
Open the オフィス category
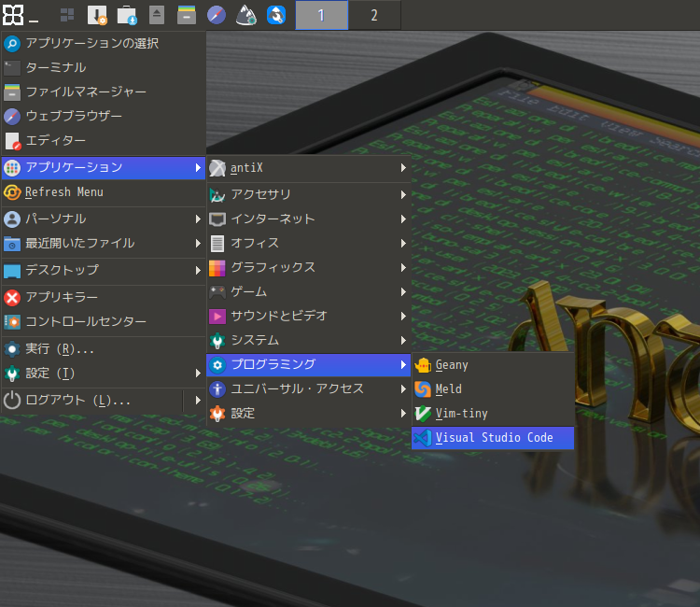309,244
